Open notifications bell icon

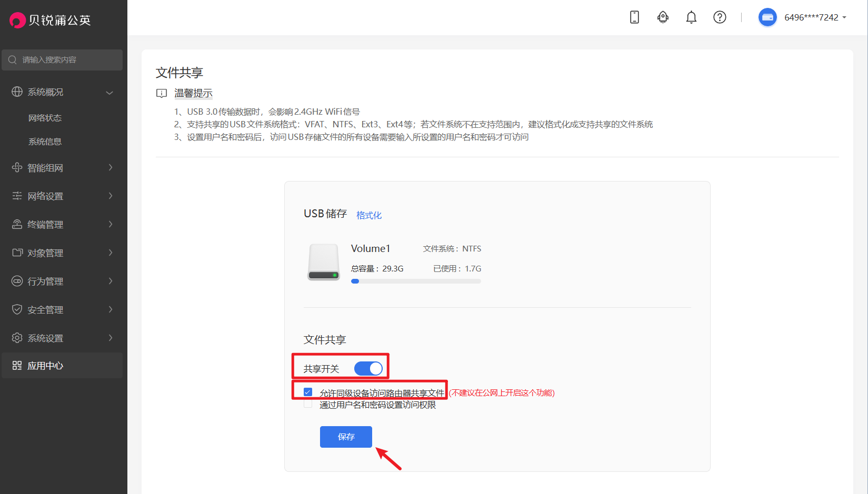coord(691,17)
